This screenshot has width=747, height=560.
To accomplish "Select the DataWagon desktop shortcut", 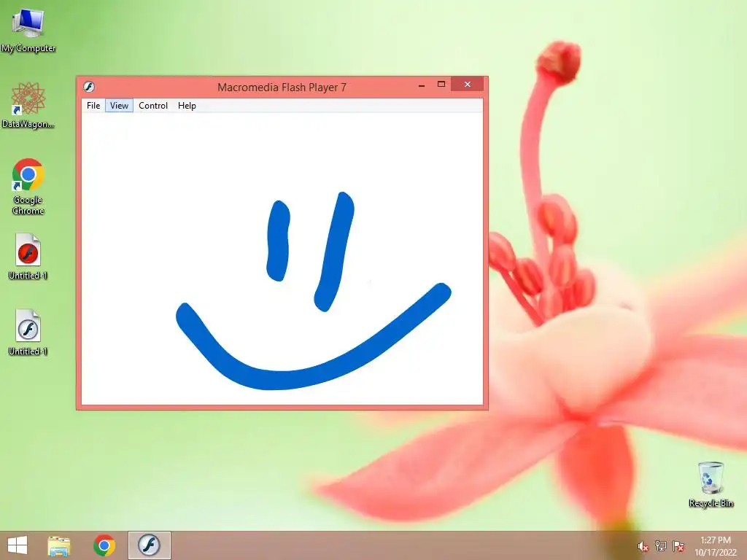I will [28, 105].
